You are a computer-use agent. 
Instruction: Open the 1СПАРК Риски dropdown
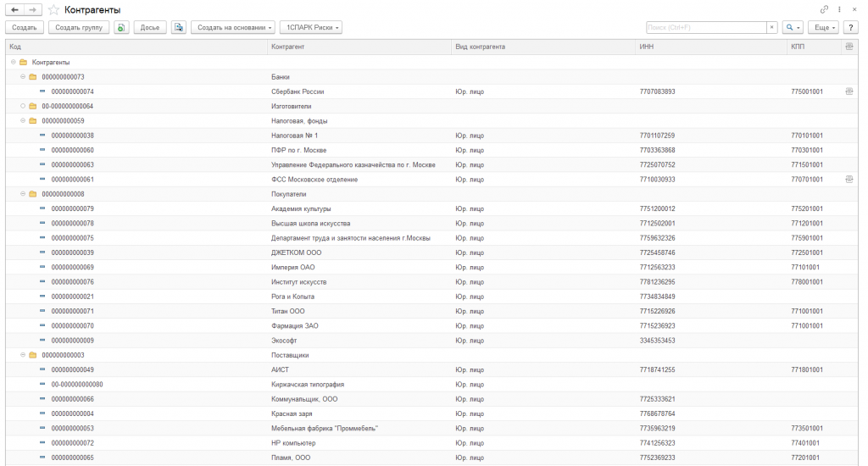[311, 27]
